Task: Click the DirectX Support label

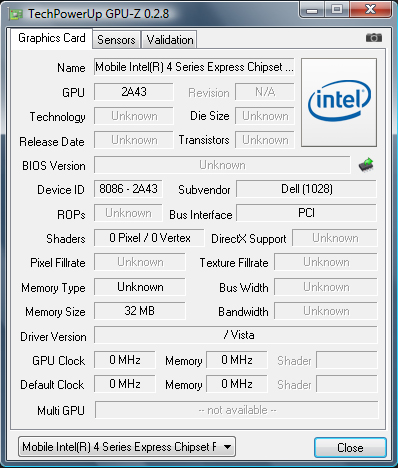Action: (x=249, y=239)
